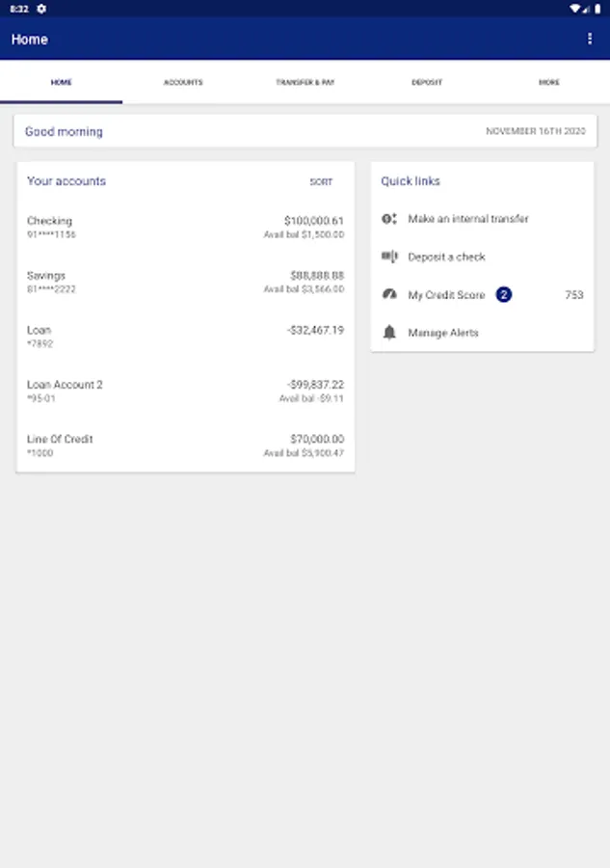Open the Savings account

tap(185, 282)
